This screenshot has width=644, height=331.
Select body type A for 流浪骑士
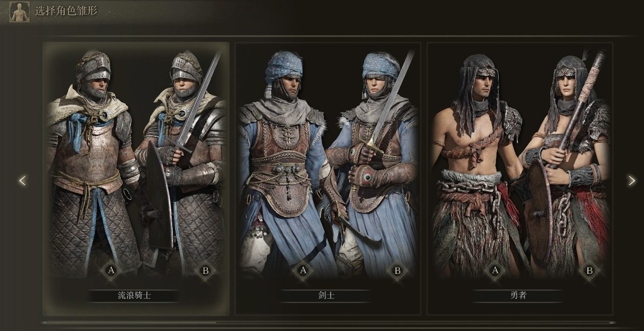(111, 270)
